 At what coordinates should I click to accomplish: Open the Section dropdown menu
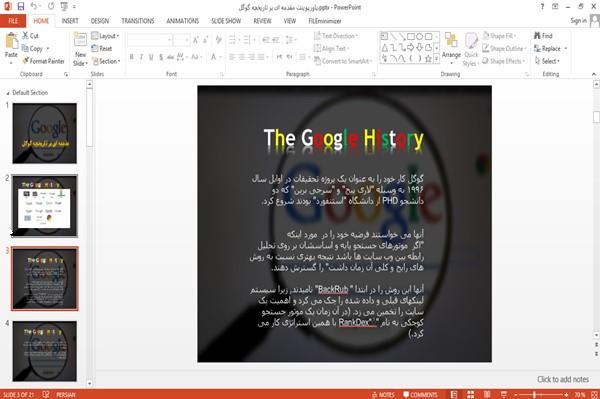click(106, 61)
